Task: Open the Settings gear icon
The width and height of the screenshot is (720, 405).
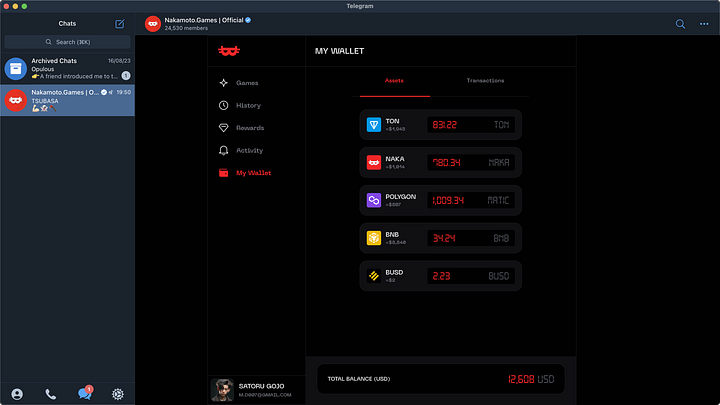Action: [x=118, y=394]
